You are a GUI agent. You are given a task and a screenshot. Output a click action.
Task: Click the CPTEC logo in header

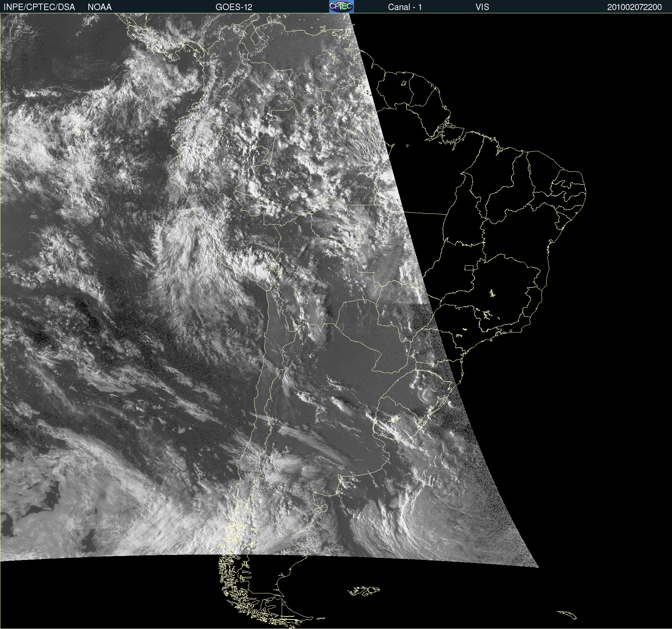click(x=341, y=6)
